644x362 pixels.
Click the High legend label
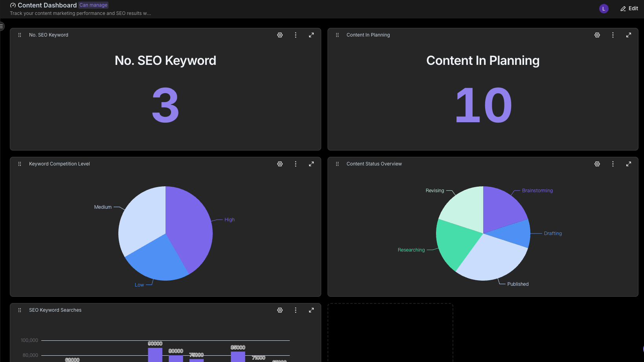tap(230, 220)
